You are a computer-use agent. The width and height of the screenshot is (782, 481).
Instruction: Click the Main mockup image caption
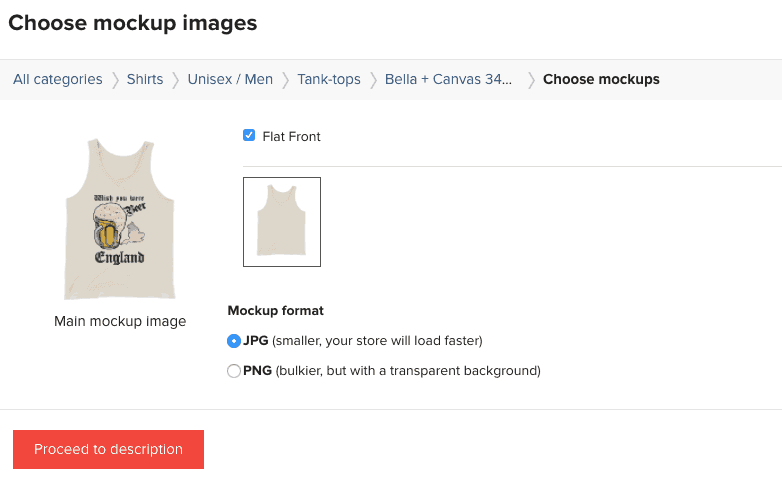[x=120, y=321]
